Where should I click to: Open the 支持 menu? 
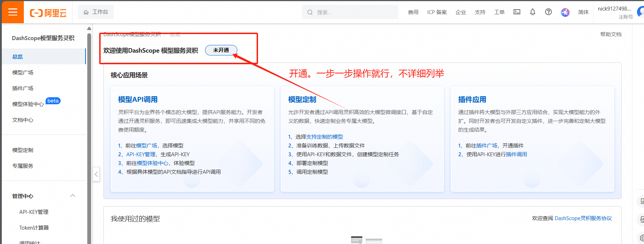480,12
